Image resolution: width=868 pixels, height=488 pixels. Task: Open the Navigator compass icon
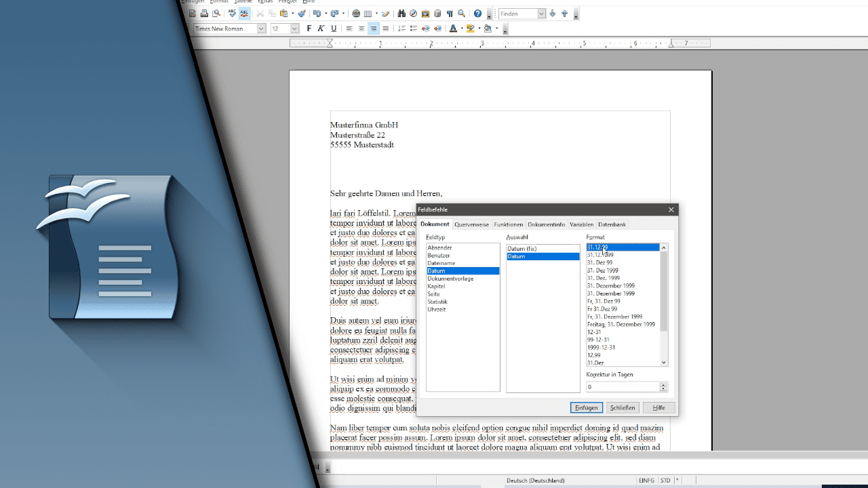pos(413,13)
